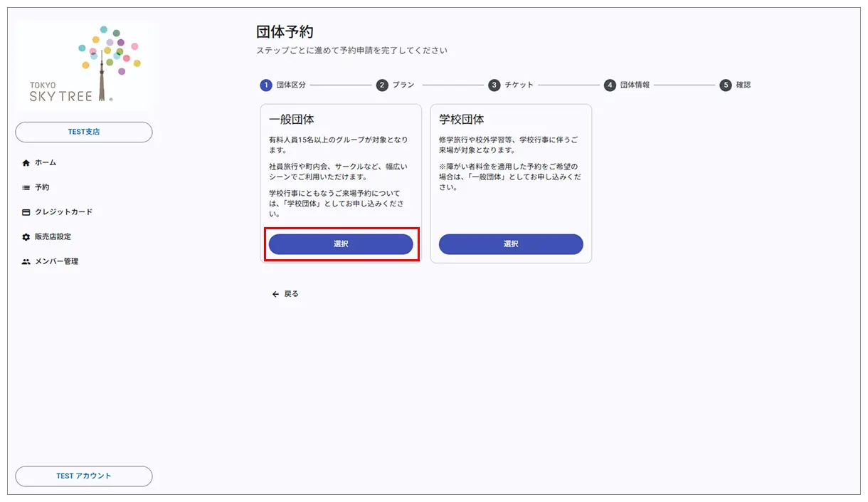Click the home icon in the sidebar

click(26, 162)
